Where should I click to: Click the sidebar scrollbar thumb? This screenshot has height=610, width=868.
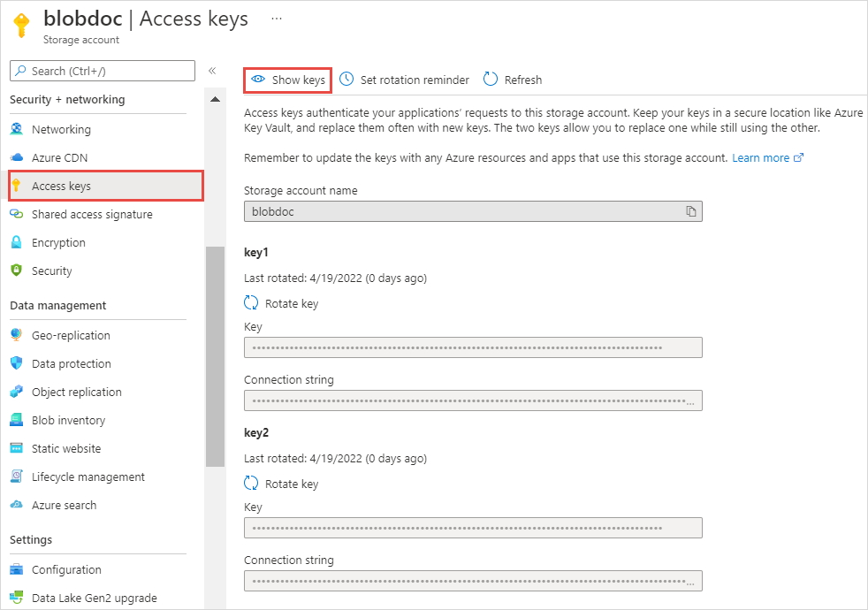[x=216, y=356]
